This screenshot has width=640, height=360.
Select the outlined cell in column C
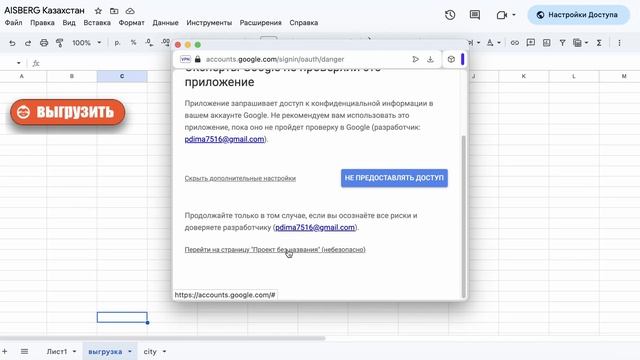[x=122, y=317]
